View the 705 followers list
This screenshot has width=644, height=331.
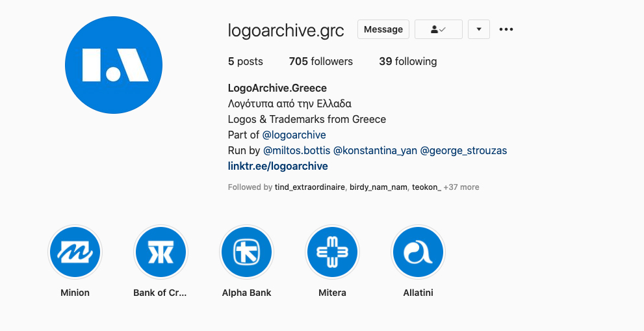(x=321, y=61)
